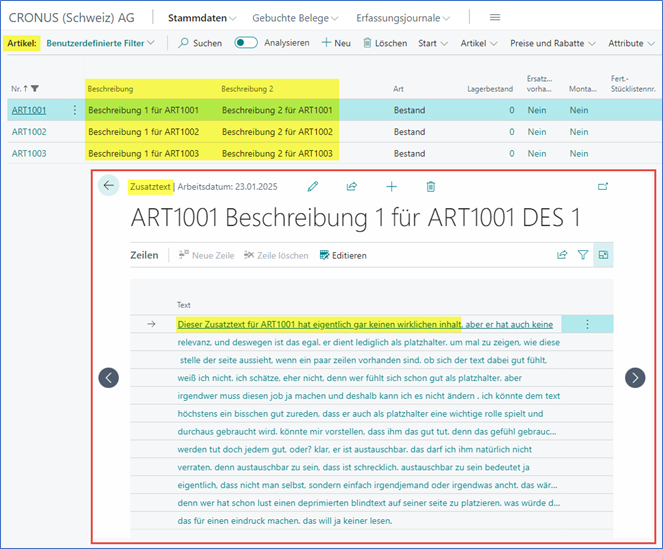Image resolution: width=663 pixels, height=549 pixels.
Task: Click the back arrow in Zusatztext page
Action: 109,185
